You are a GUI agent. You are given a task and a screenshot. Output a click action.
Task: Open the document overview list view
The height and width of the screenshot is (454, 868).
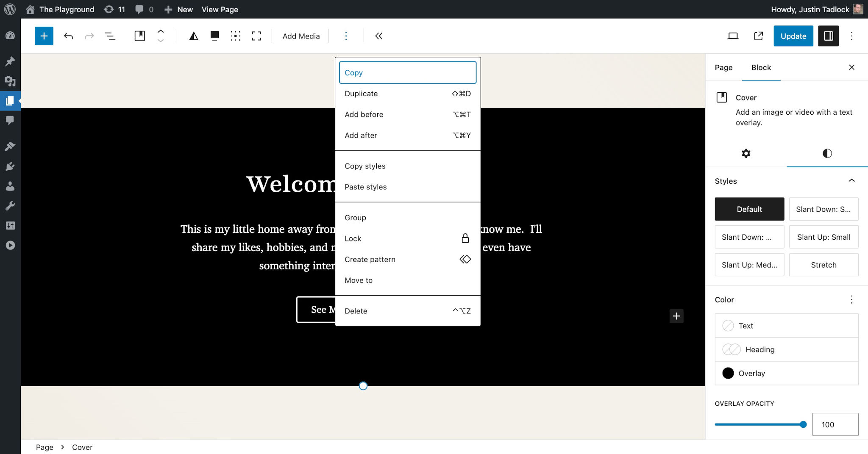(x=110, y=36)
